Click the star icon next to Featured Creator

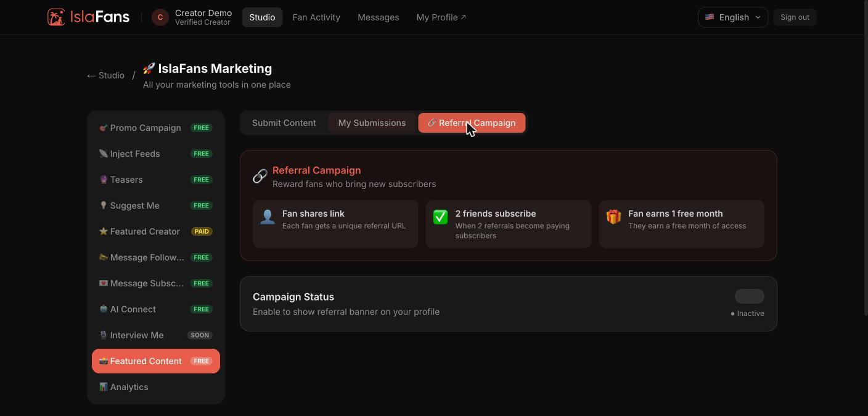103,231
